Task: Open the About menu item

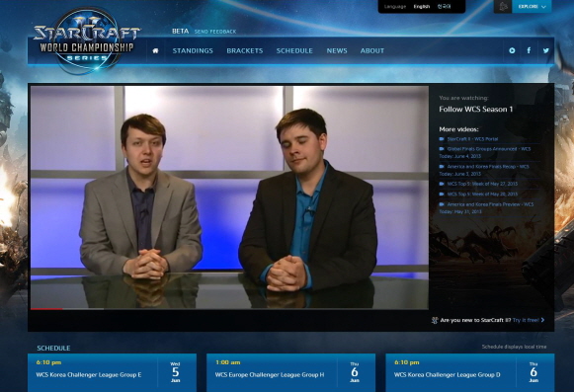Action: 371,51
